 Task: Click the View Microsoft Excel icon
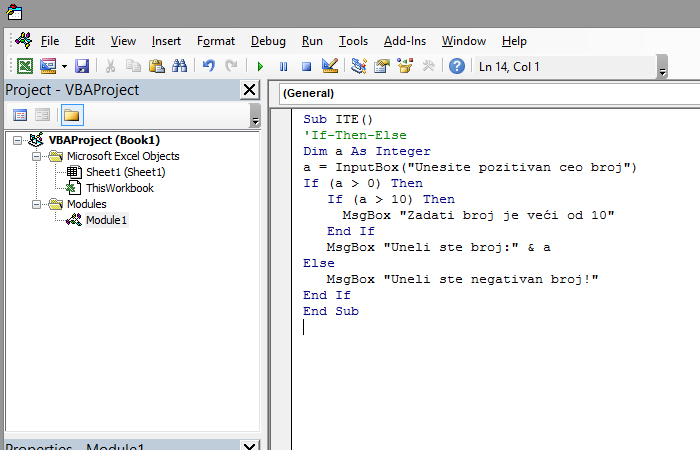[x=24, y=67]
